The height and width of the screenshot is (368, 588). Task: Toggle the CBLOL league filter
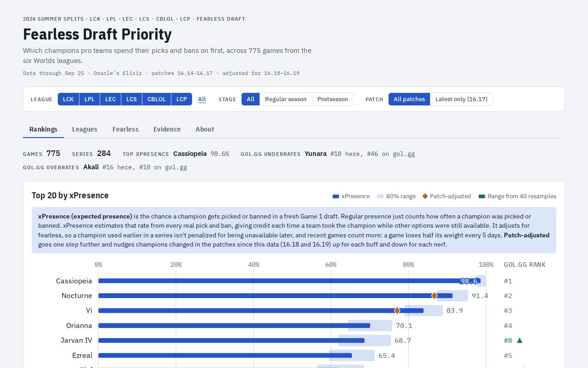[157, 99]
